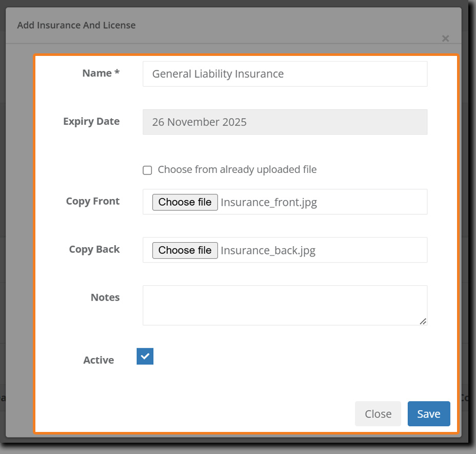Click the Name input field
The image size is (476, 454).
285,74
